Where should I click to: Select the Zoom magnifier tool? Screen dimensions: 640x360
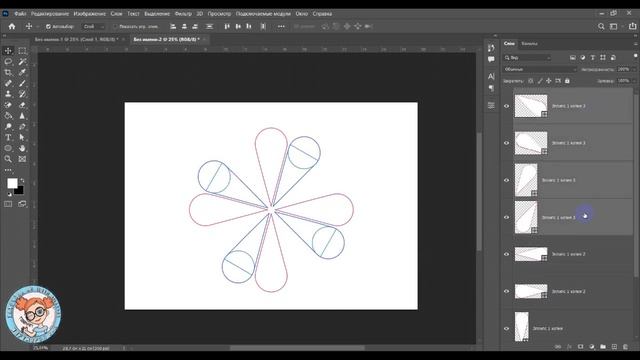(8, 159)
